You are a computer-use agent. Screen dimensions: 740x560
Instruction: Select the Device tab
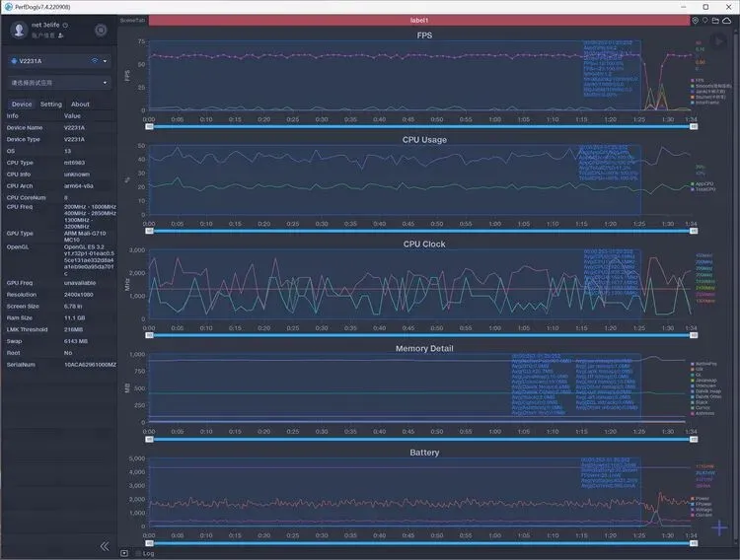click(x=22, y=105)
